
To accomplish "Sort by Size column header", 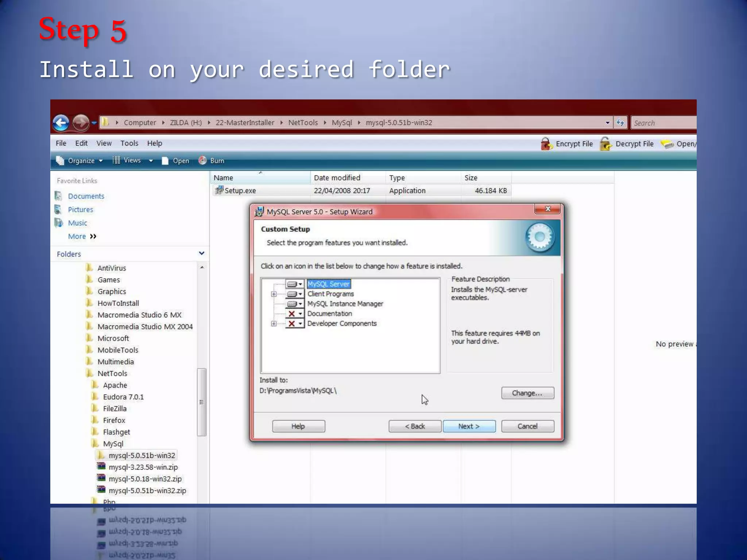I will point(486,178).
